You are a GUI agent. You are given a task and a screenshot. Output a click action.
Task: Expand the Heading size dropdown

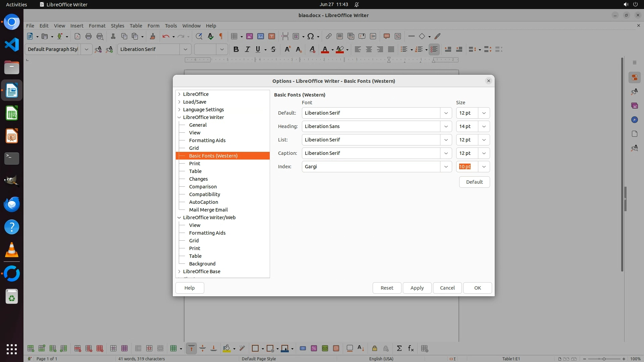pyautogui.click(x=484, y=126)
